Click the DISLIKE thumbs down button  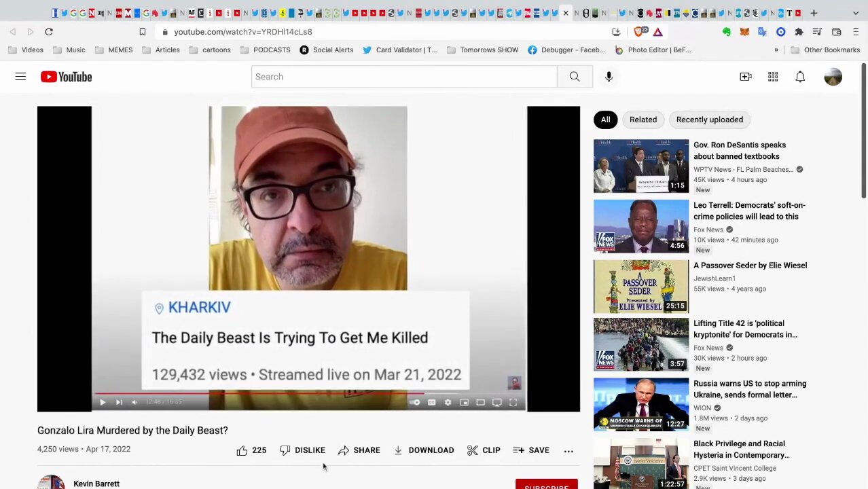[302, 450]
